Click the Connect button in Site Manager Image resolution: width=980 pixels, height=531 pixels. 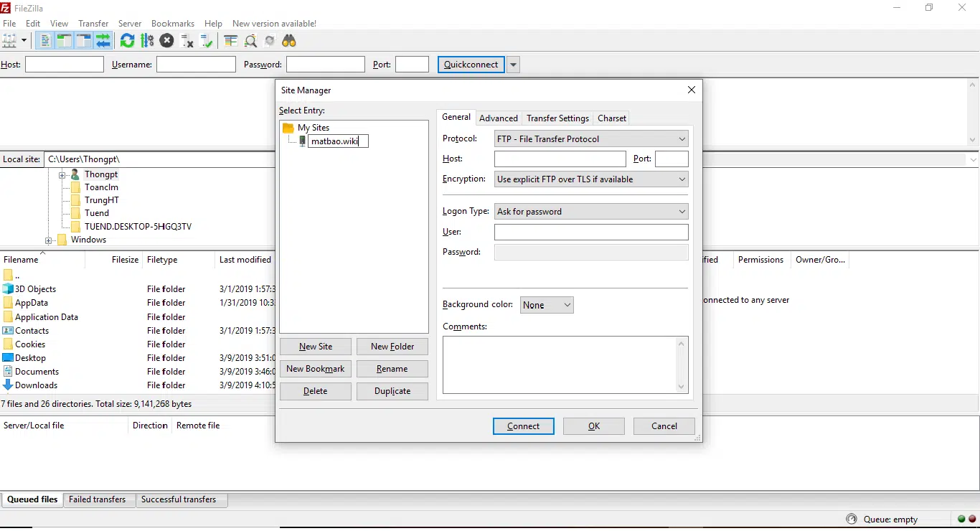click(523, 426)
